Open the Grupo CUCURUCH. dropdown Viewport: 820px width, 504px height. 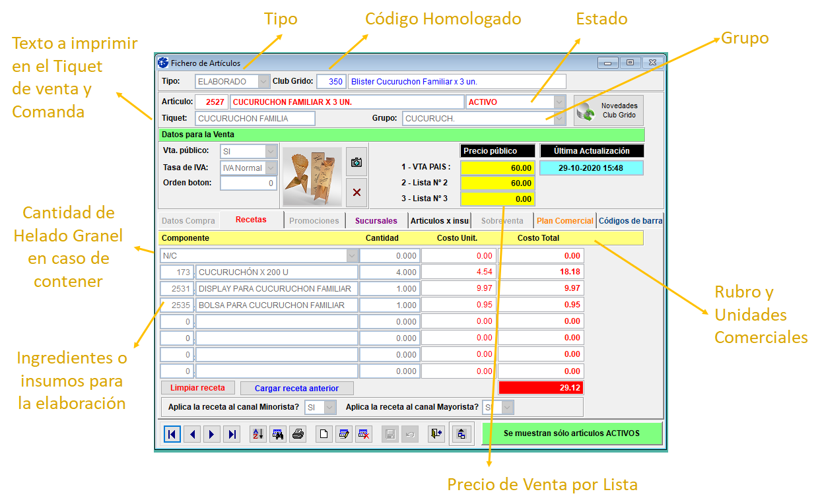(559, 119)
